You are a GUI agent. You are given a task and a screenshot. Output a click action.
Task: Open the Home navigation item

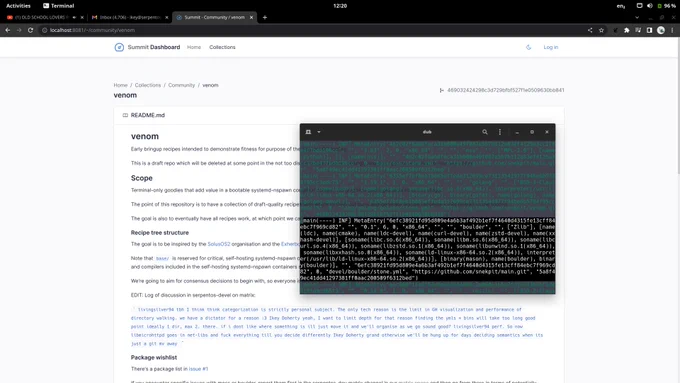194,47
